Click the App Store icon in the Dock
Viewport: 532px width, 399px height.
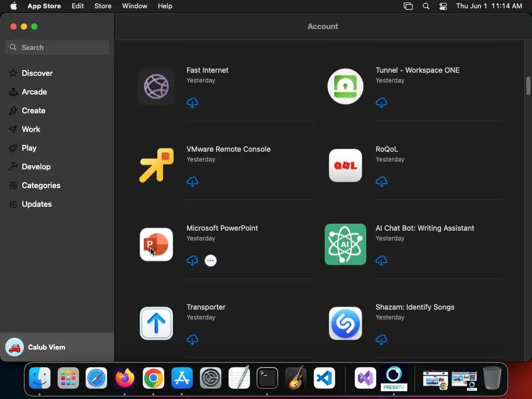coord(182,378)
